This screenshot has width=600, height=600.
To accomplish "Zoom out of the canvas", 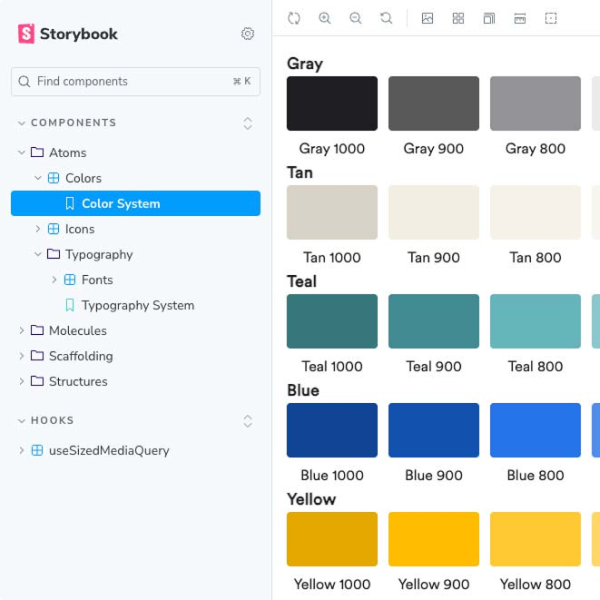I will click(356, 18).
